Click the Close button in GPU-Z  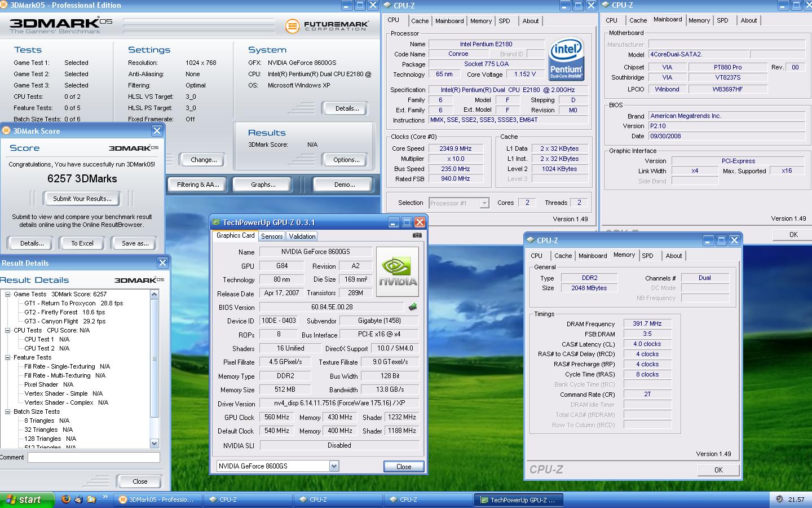pos(404,466)
